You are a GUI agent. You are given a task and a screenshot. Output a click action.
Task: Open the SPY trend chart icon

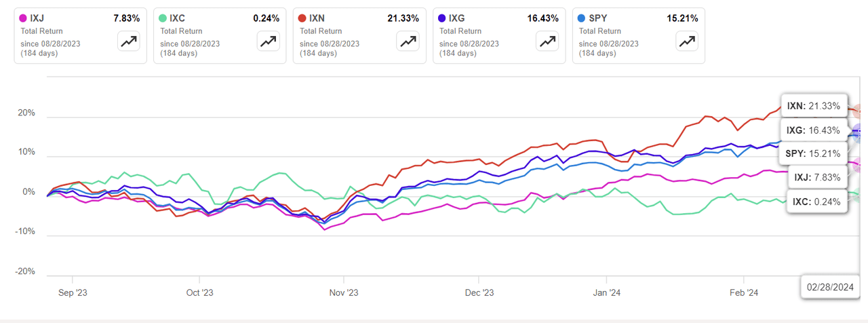[687, 41]
